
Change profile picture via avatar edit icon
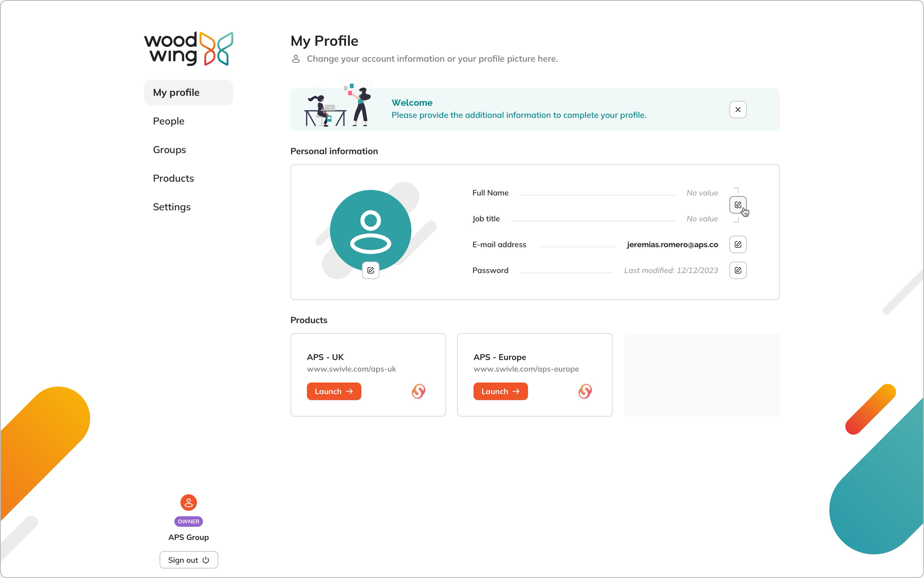point(371,270)
